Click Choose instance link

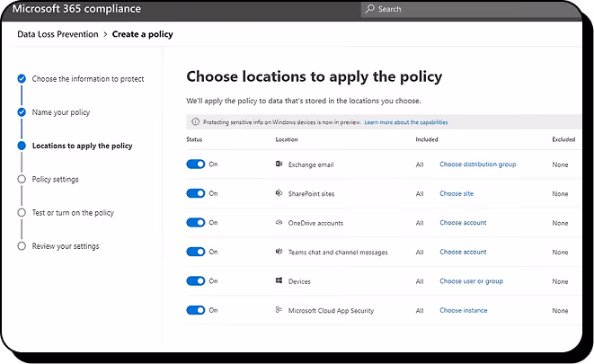click(464, 310)
